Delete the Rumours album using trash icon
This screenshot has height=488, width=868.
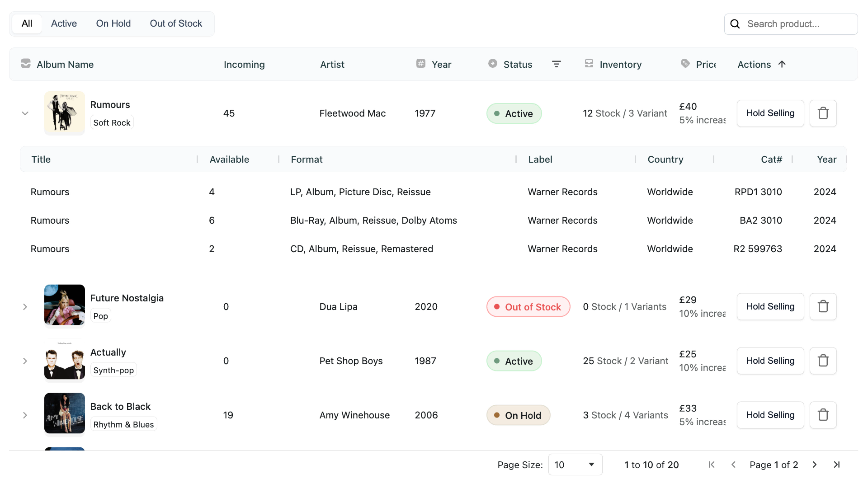pos(823,113)
